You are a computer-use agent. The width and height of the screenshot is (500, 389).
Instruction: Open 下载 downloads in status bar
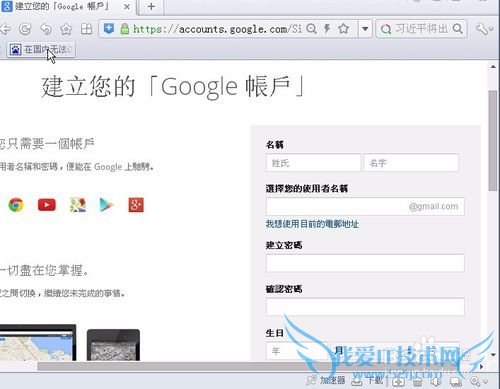[x=368, y=380]
